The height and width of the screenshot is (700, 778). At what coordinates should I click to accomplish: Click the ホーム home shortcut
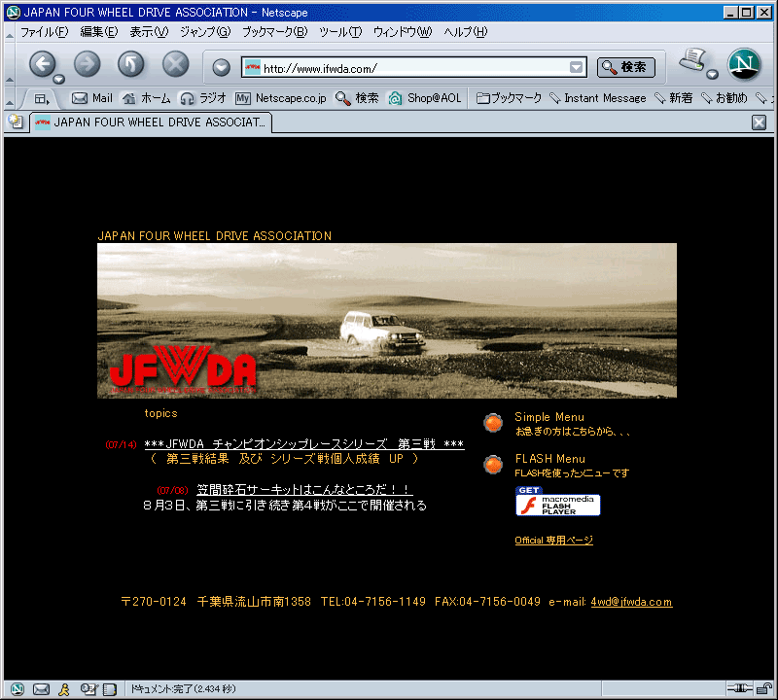[147, 98]
